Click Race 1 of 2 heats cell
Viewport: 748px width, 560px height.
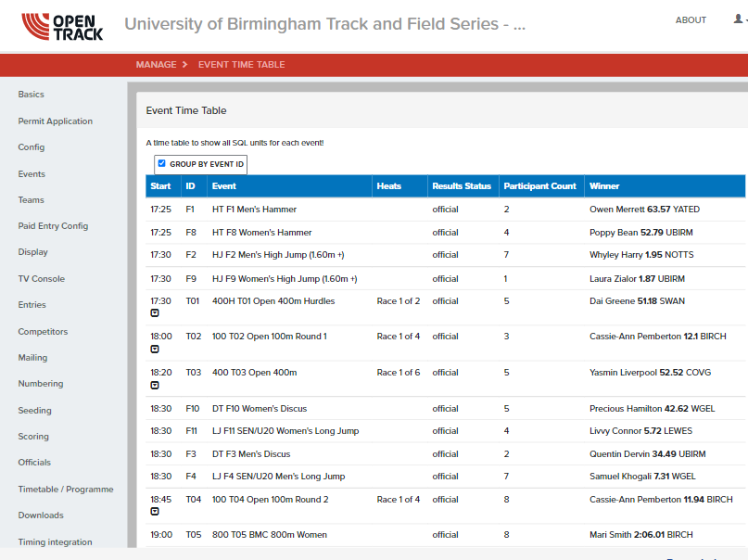pyautogui.click(x=399, y=301)
